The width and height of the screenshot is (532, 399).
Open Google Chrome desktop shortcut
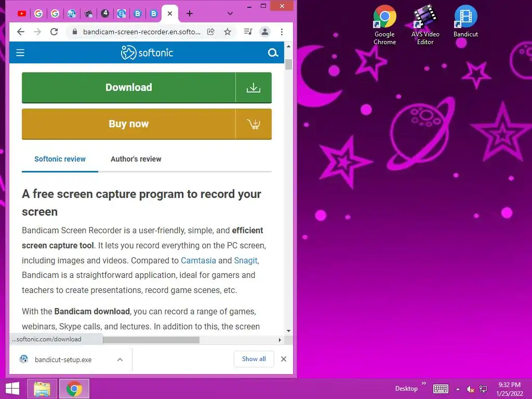click(384, 25)
